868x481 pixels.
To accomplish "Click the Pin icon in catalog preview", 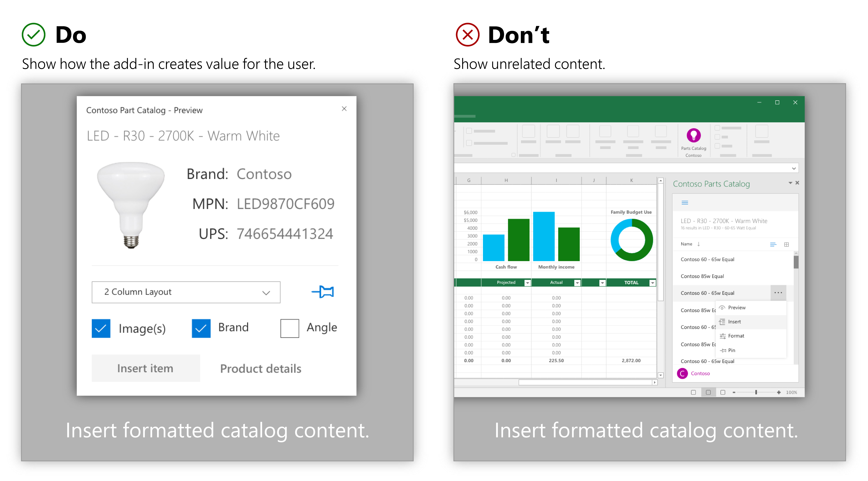I will (x=325, y=291).
